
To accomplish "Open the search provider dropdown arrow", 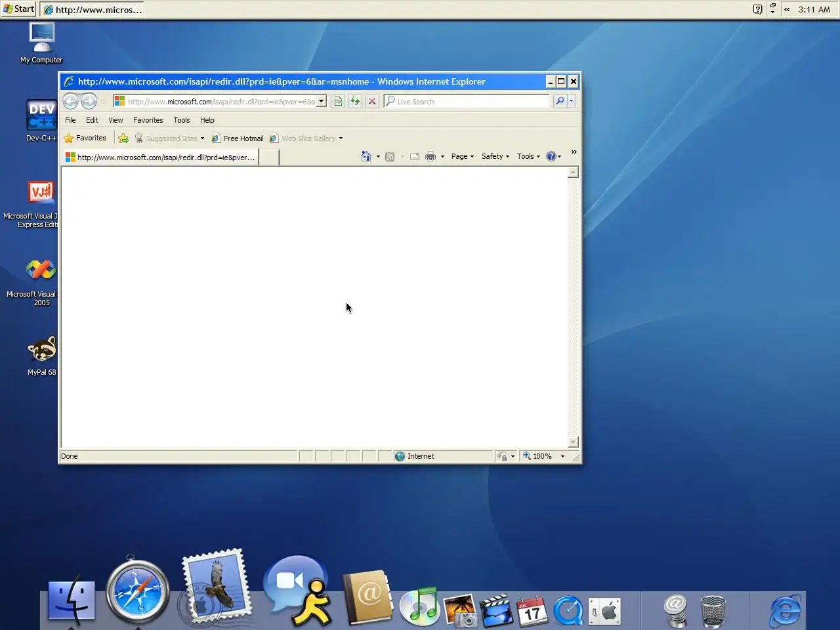I will 572,101.
